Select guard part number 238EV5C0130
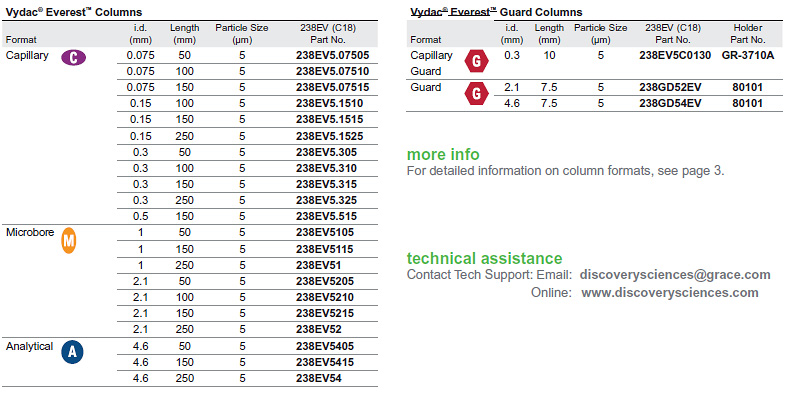The width and height of the screenshot is (787, 416). (675, 55)
